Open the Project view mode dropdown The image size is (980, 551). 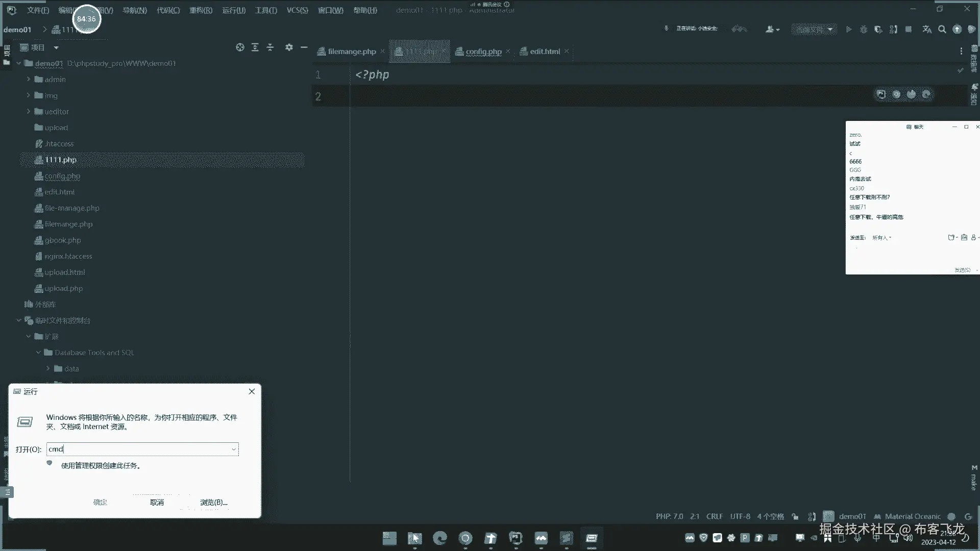(x=56, y=48)
